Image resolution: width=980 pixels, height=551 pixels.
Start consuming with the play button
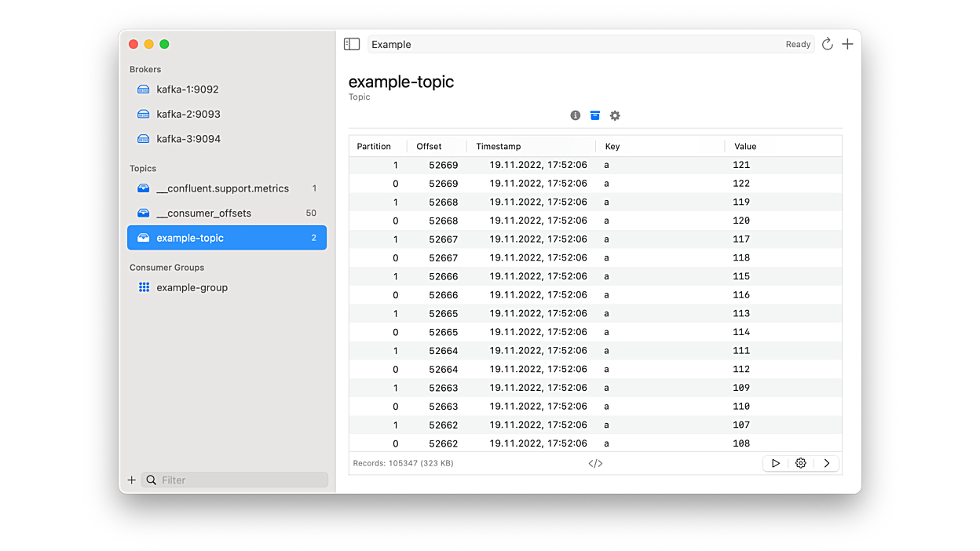click(775, 463)
